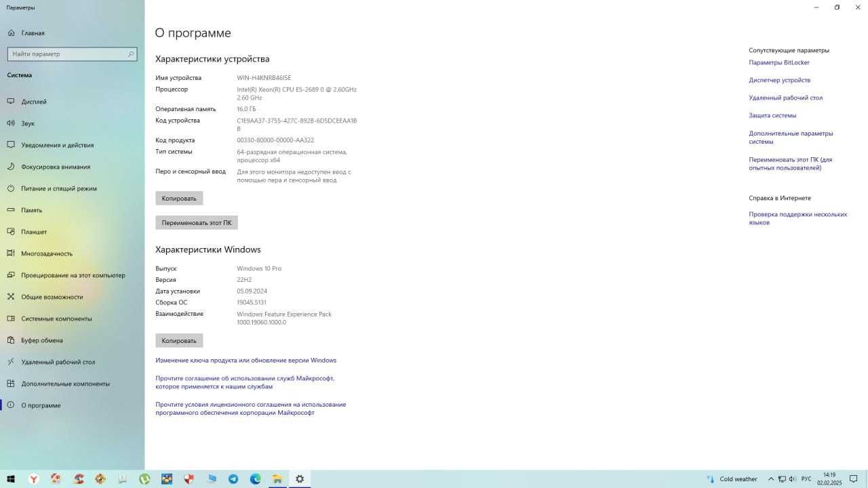The image size is (868, 488).
Task: Click the Settings gear icon in taskbar
Action: point(300,479)
